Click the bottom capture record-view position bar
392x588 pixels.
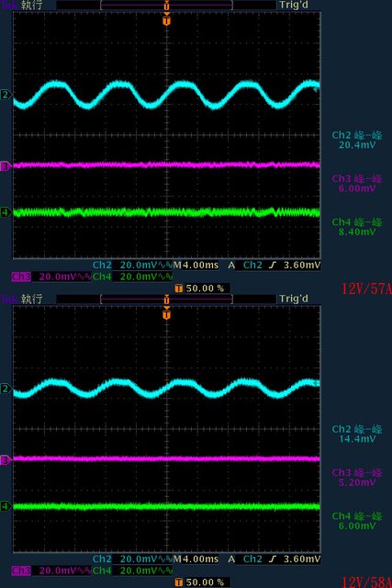click(167, 299)
